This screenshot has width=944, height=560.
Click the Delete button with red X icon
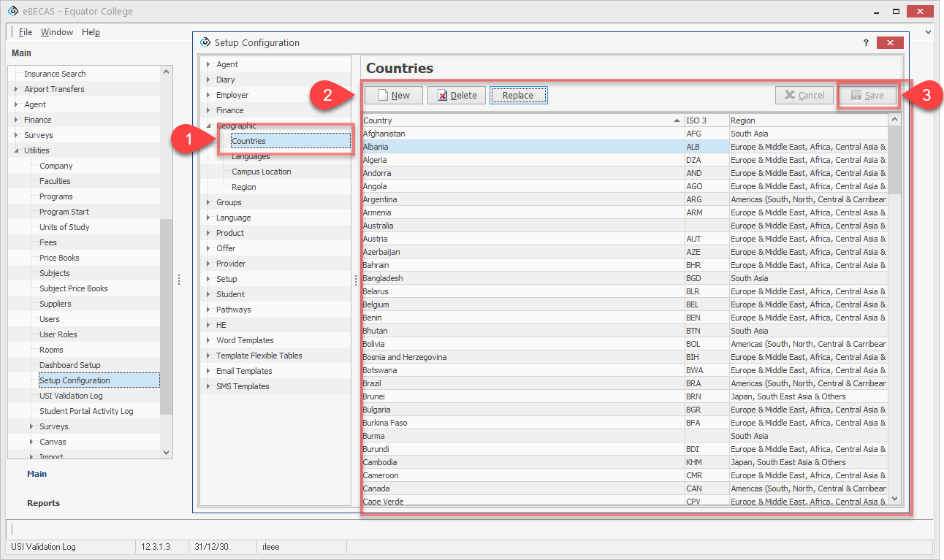(456, 95)
